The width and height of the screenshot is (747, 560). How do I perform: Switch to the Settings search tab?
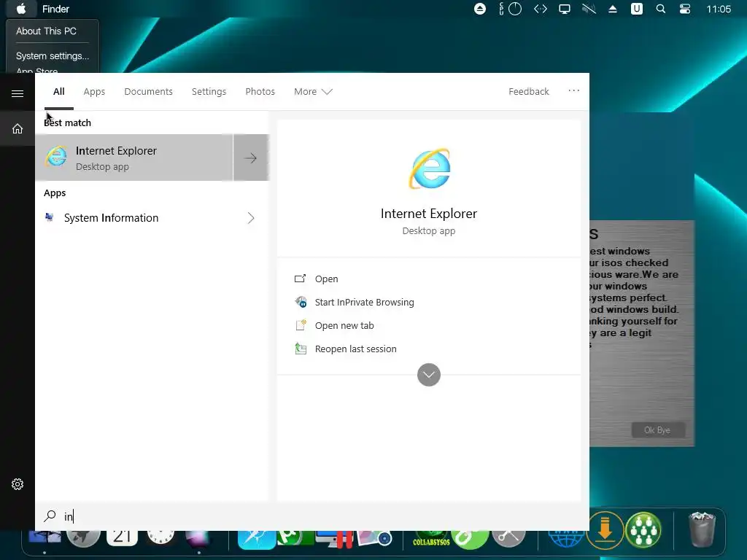coord(209,91)
